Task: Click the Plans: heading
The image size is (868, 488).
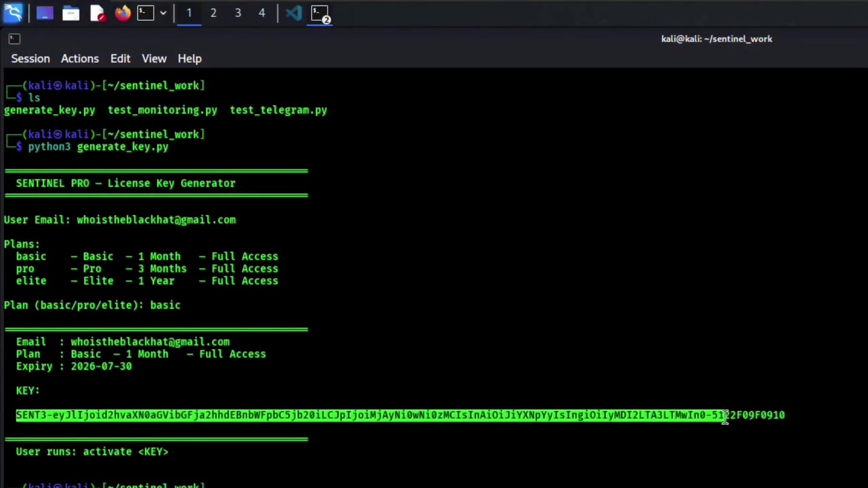Action: (22, 244)
